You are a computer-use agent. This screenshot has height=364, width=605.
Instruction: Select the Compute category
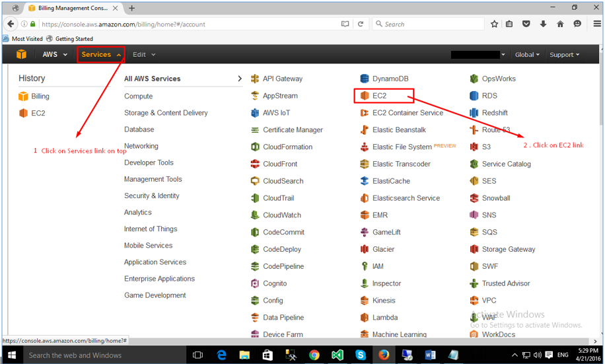tap(139, 96)
